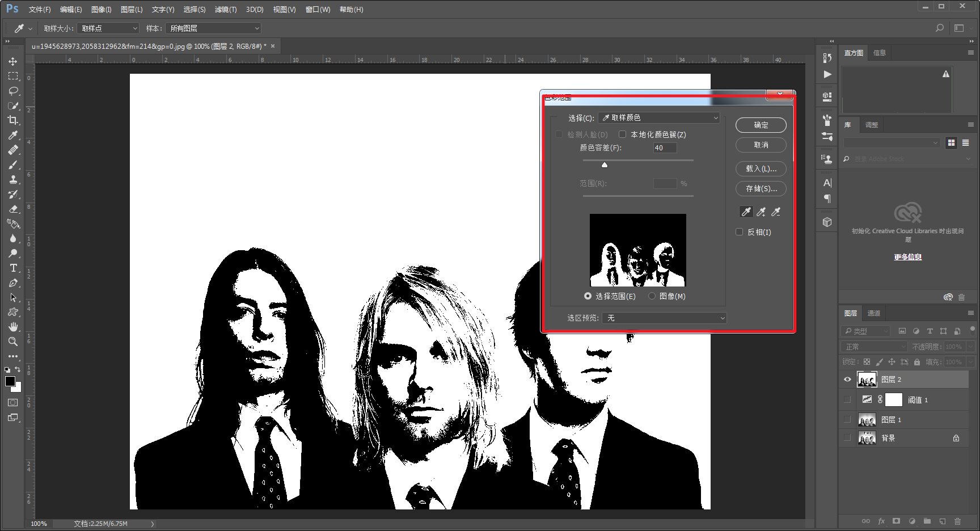Select the Horizontal Type tool
The height and width of the screenshot is (531, 980).
pos(13,268)
